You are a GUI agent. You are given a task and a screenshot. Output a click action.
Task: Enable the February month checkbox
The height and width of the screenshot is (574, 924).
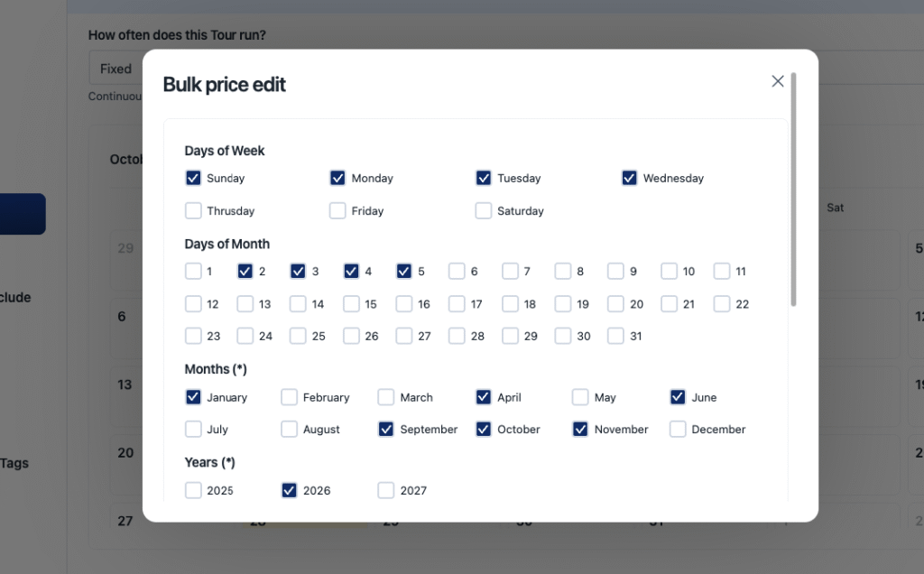pyautogui.click(x=289, y=397)
